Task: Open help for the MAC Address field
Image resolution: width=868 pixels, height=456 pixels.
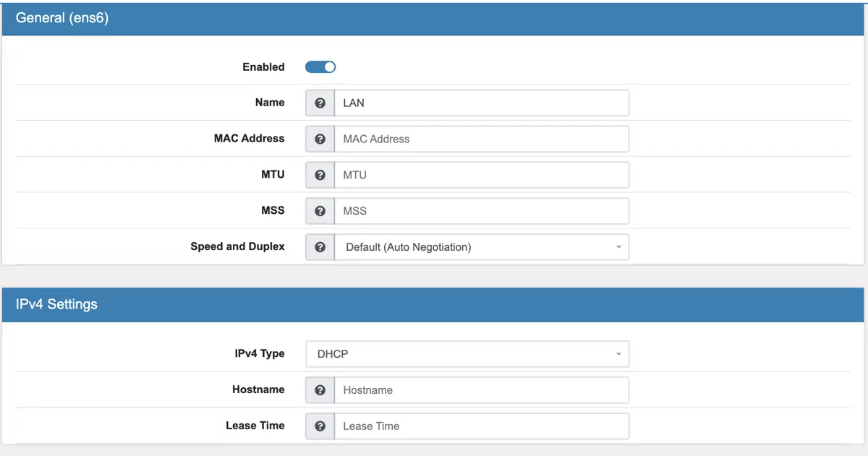Action: (319, 139)
